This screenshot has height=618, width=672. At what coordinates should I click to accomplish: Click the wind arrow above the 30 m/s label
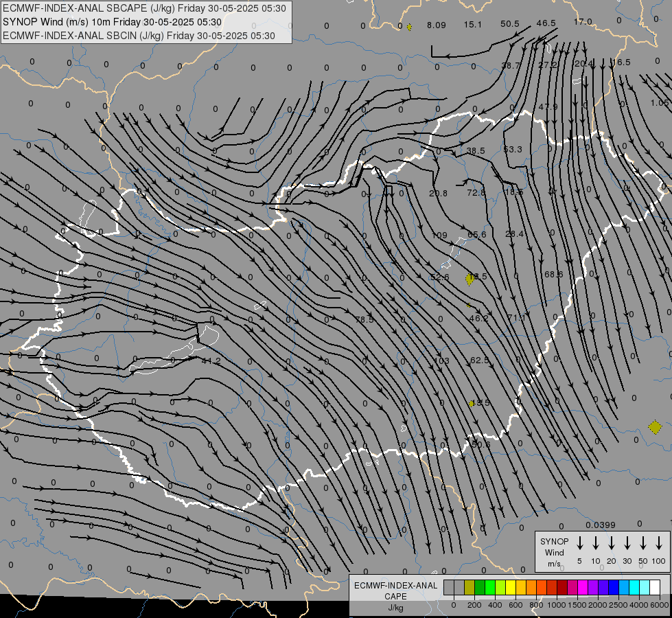[627, 542]
